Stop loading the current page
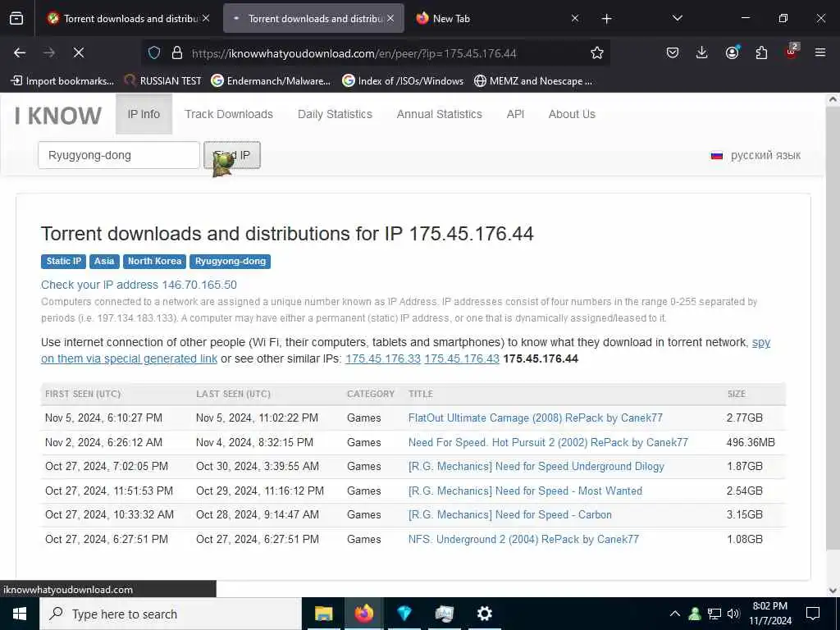Image resolution: width=840 pixels, height=630 pixels. 78,52
